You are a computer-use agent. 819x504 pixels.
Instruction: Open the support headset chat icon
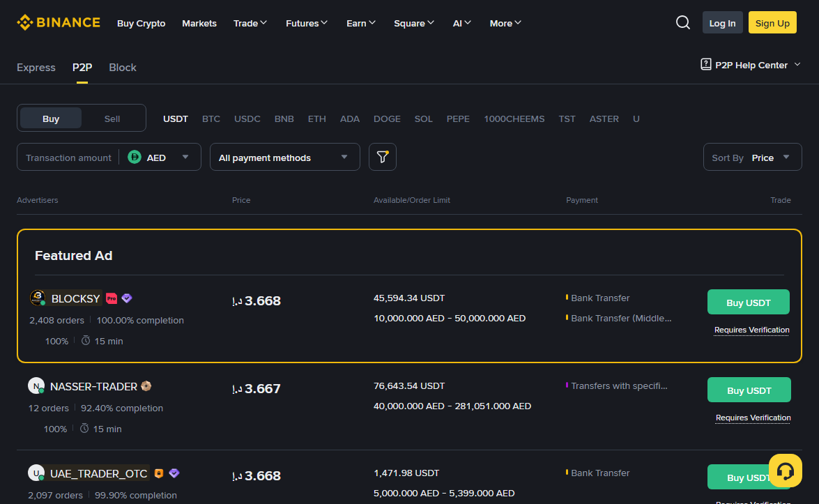[785, 471]
